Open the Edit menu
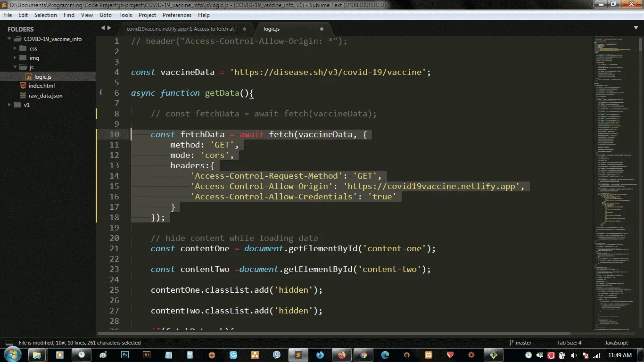The image size is (644, 362). coord(23,15)
